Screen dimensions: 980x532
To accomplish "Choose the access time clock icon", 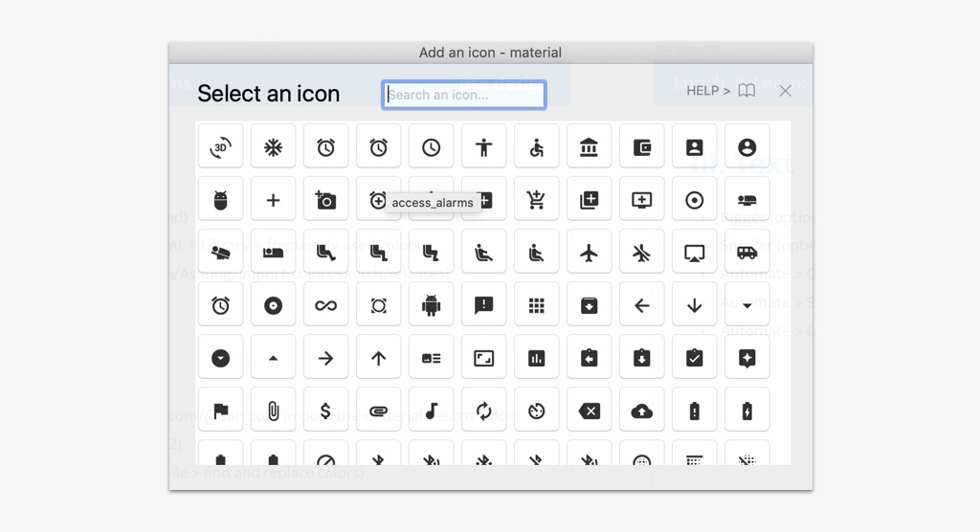I will pyautogui.click(x=432, y=147).
